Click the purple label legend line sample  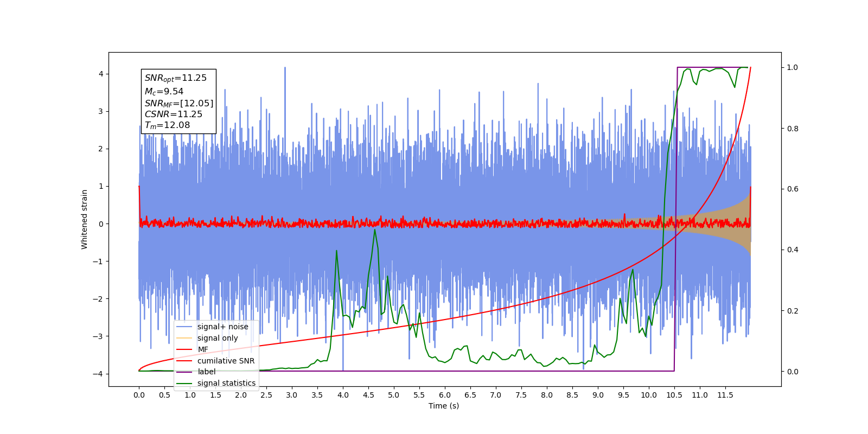[184, 372]
